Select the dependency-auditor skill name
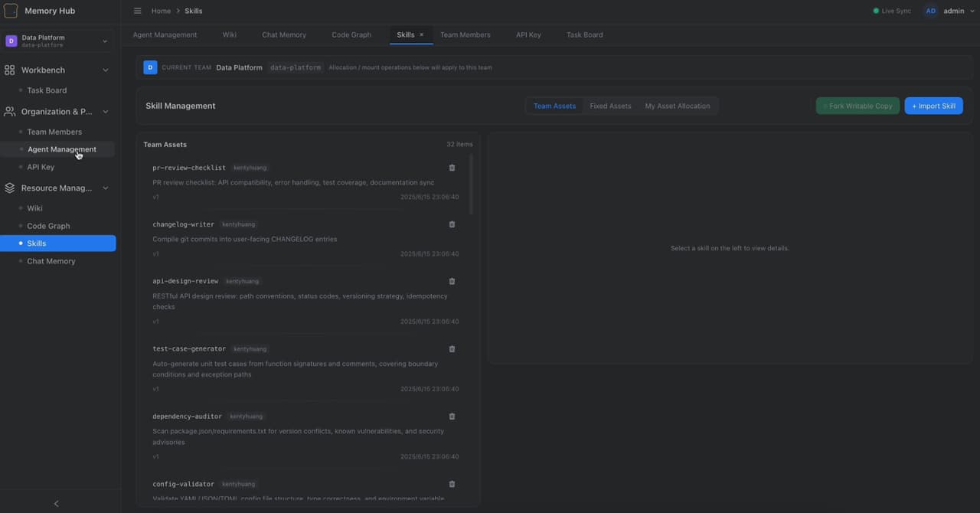 (187, 417)
